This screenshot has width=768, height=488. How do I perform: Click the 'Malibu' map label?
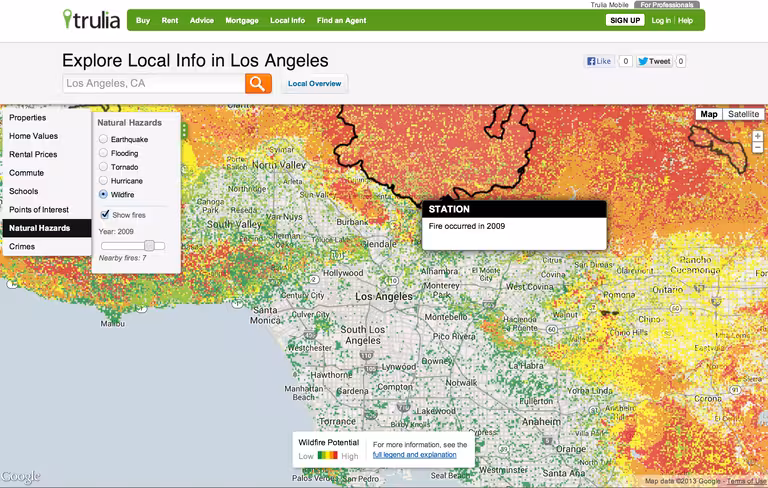113,324
